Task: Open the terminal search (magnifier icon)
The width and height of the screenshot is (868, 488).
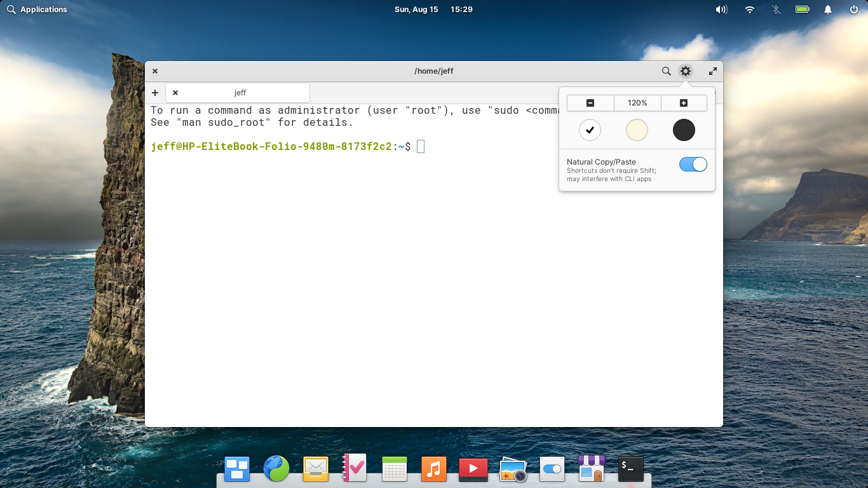Action: (666, 71)
